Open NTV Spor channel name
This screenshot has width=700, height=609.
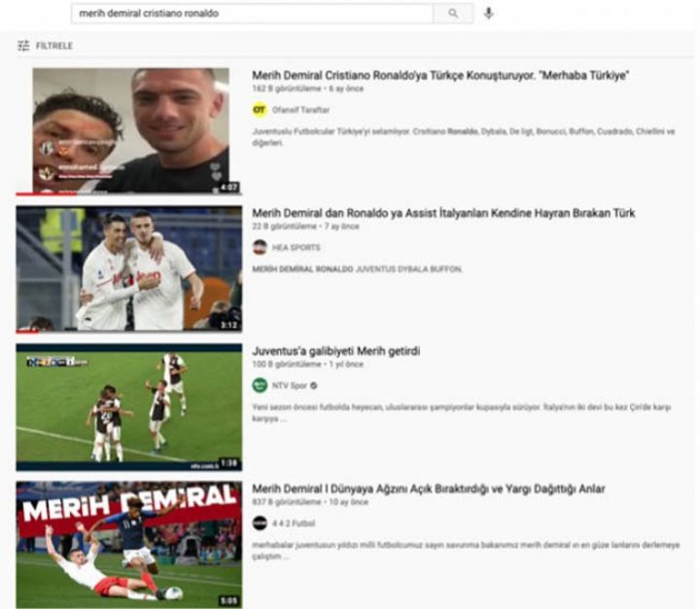point(290,385)
